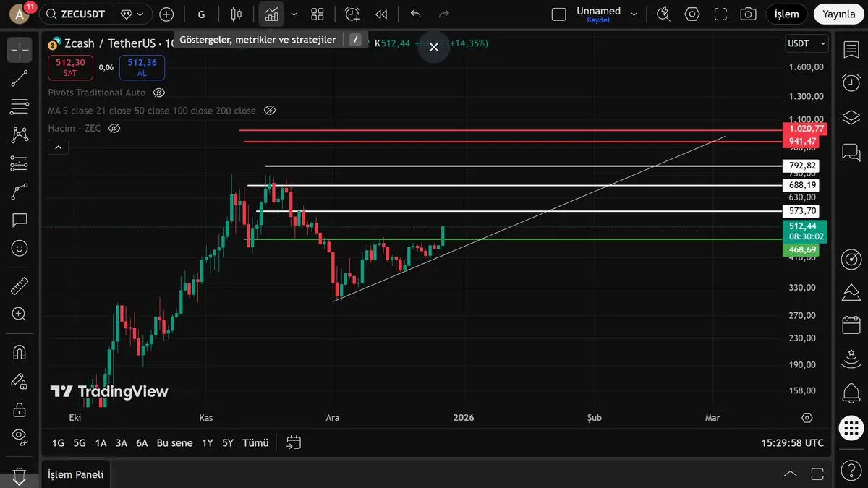Select the trend line drawing tool

[20, 79]
